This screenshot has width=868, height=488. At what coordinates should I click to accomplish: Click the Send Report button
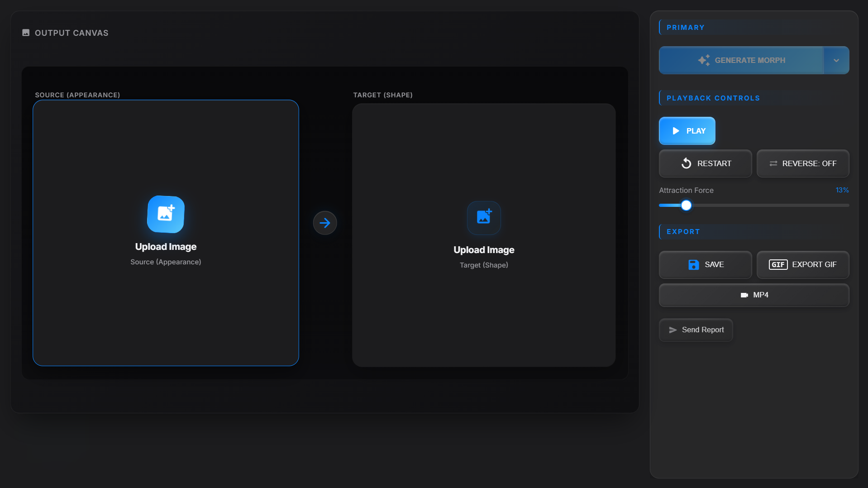[x=696, y=330]
